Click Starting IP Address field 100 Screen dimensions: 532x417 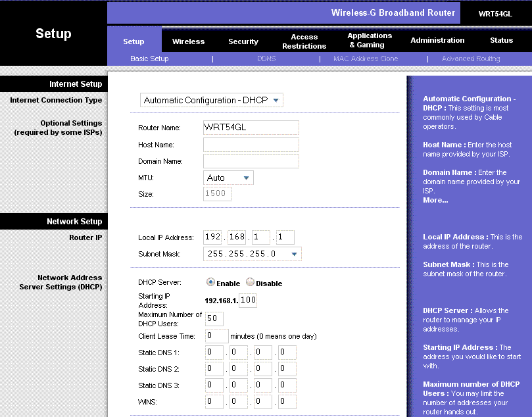tap(248, 301)
